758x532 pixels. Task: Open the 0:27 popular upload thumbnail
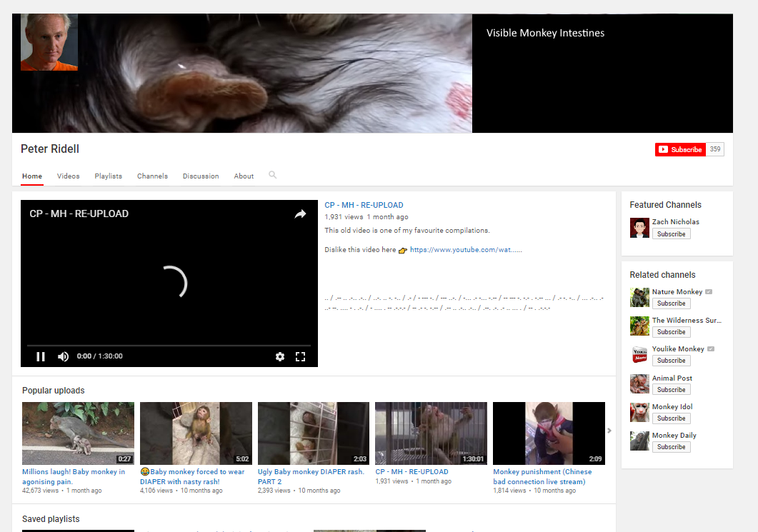[78, 433]
